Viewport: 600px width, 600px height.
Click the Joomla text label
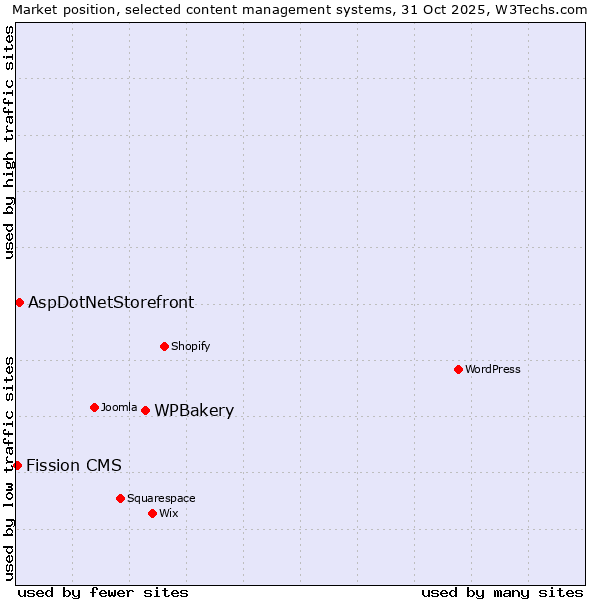[119, 407]
